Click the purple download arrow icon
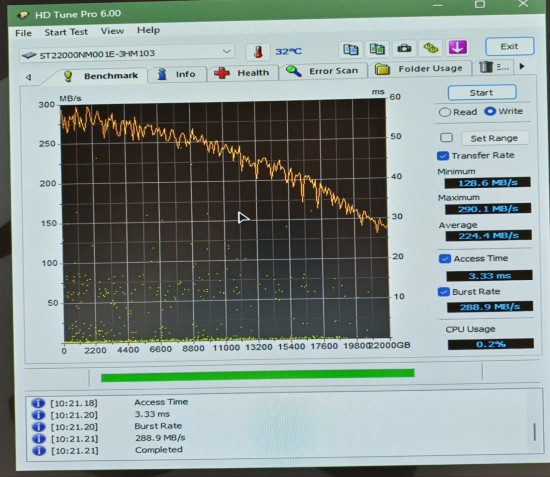The height and width of the screenshot is (477, 550). pos(458,47)
